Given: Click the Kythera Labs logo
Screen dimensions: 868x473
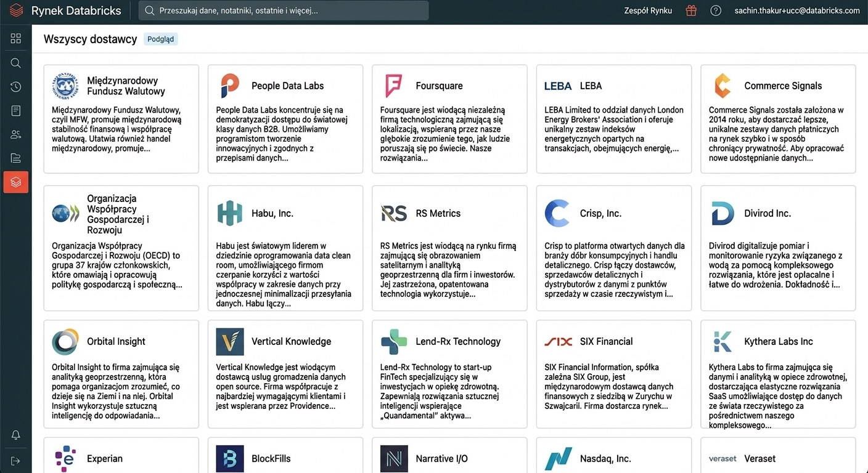Looking at the screenshot, I should pos(723,341).
